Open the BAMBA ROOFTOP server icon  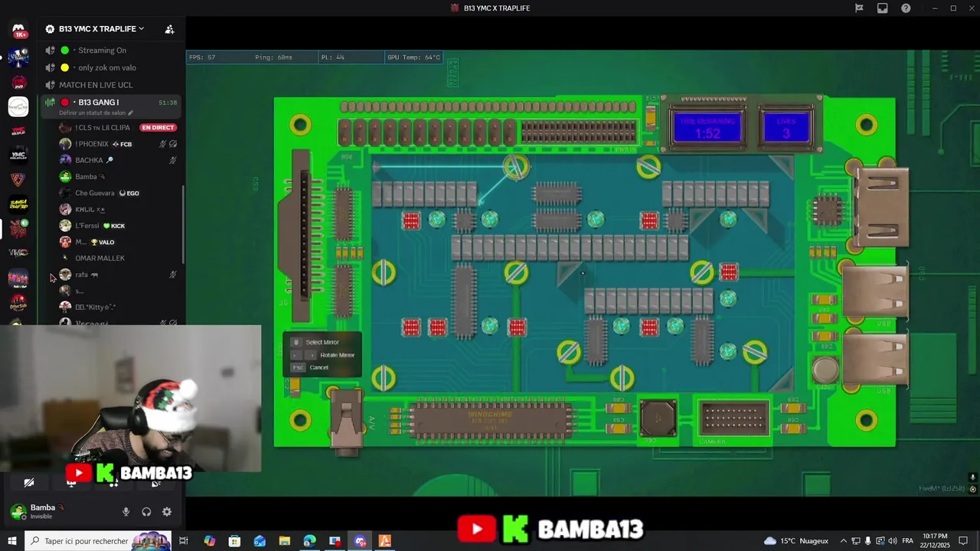click(x=18, y=204)
